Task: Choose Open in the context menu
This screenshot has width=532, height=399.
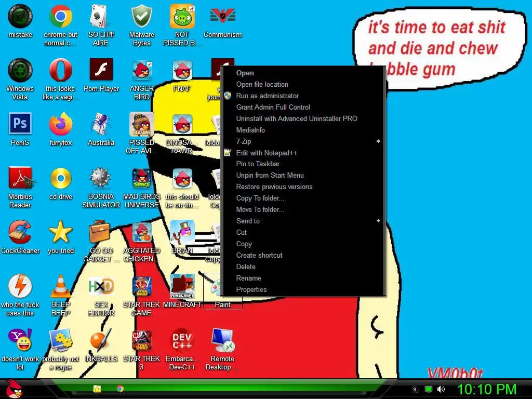Action: (x=303, y=73)
